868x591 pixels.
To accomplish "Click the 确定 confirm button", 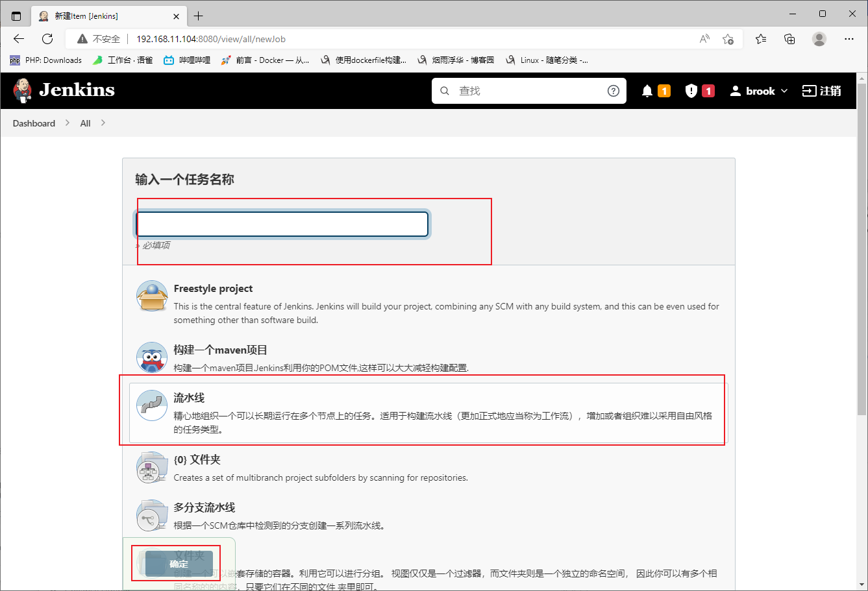I will point(179,564).
